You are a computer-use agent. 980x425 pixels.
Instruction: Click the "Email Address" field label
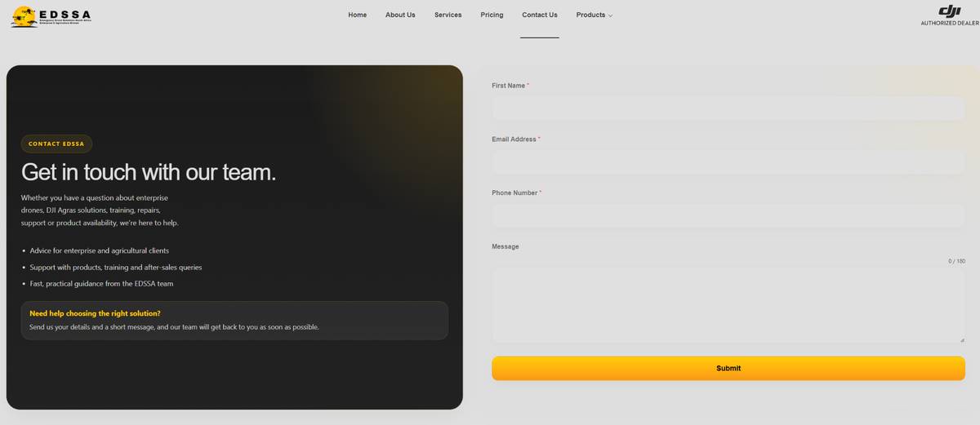[514, 139]
